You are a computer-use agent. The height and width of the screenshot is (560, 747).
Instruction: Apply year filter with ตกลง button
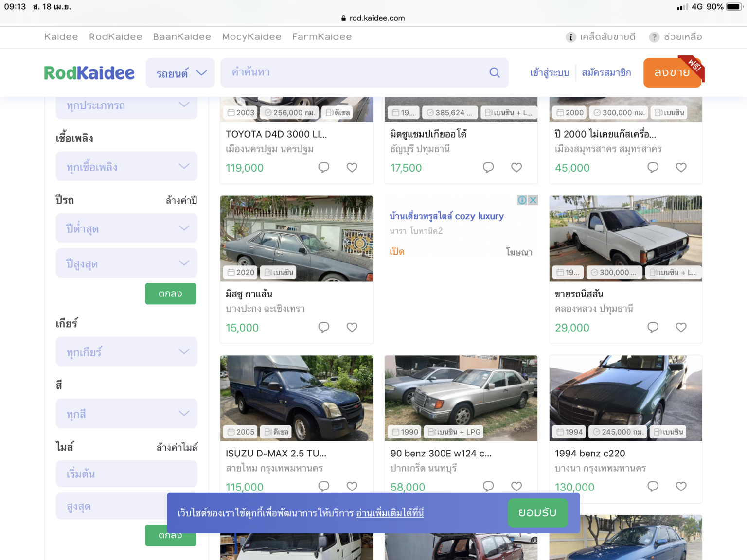click(x=170, y=294)
